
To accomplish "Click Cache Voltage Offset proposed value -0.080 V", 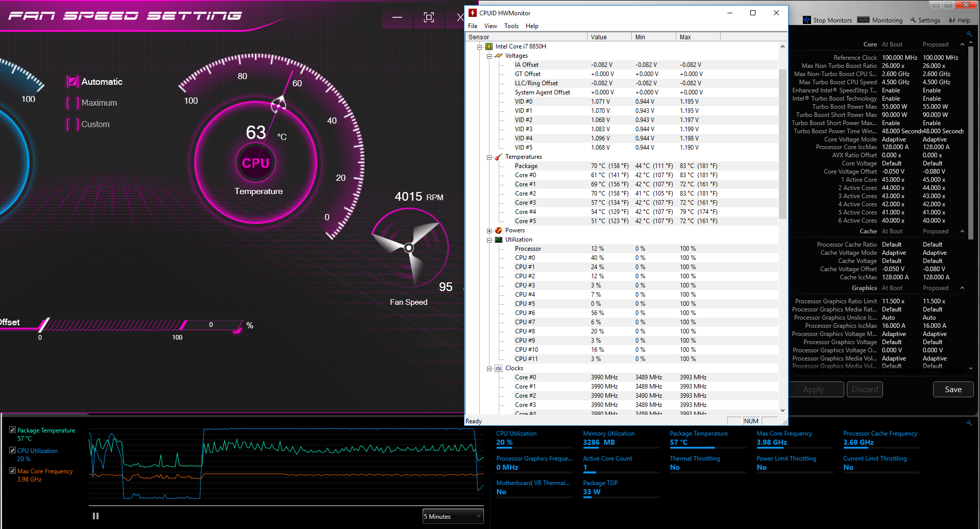I will click(x=934, y=269).
